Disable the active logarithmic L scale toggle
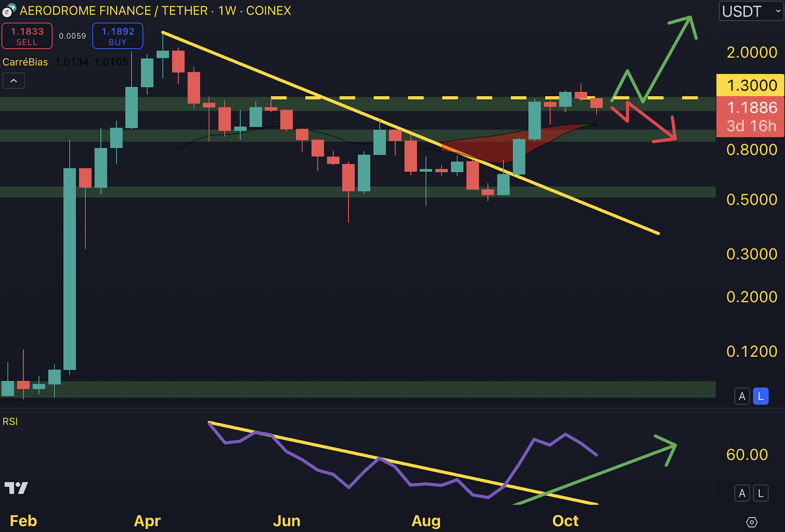This screenshot has width=785, height=532. click(760, 396)
